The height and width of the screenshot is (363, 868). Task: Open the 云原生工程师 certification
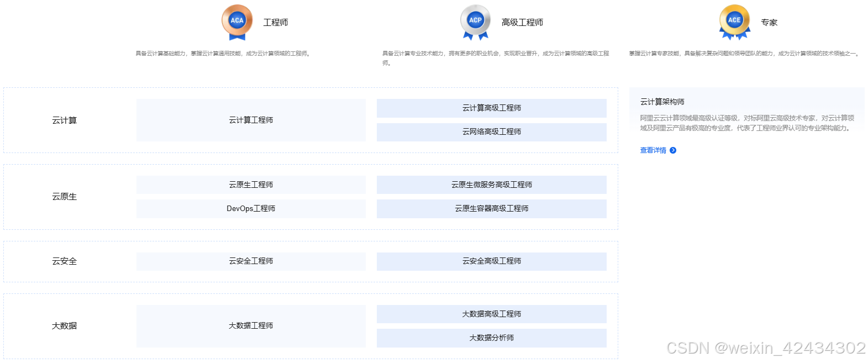tap(251, 185)
